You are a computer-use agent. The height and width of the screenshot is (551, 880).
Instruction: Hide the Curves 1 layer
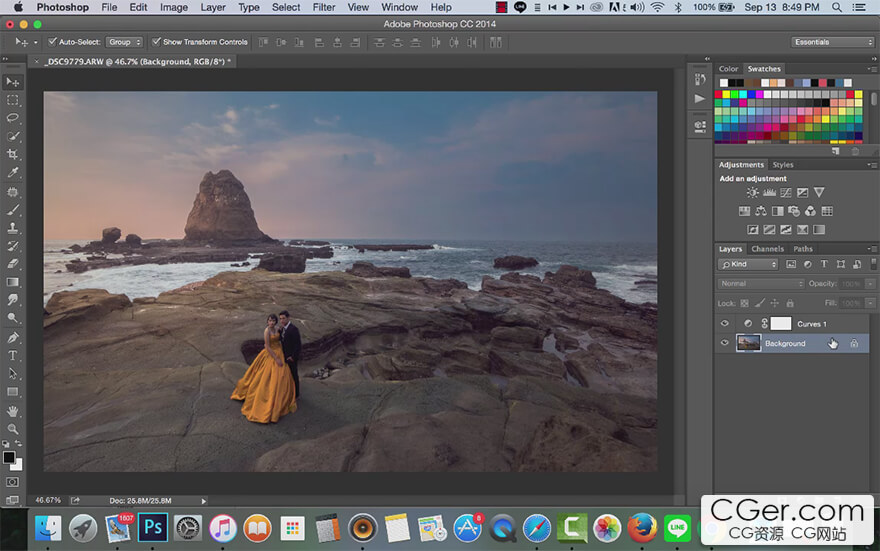pos(725,324)
